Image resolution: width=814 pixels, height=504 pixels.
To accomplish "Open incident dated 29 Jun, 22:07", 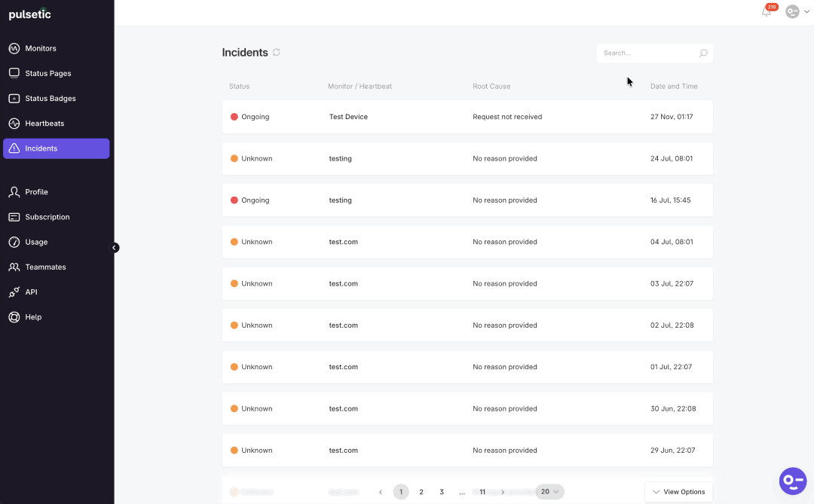I will [467, 451].
